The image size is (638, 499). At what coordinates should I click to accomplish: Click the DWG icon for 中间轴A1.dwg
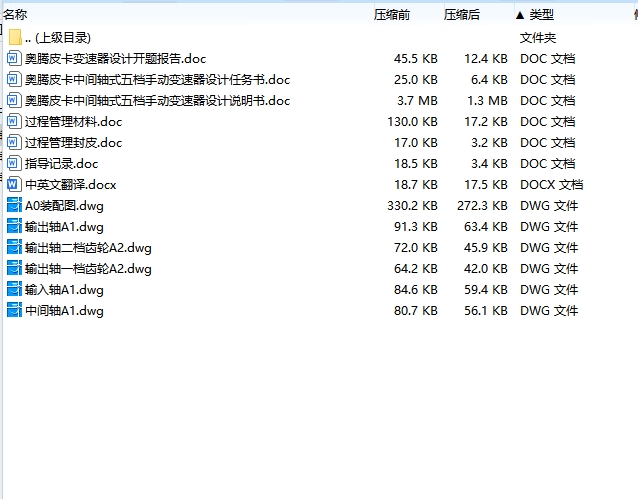click(14, 311)
